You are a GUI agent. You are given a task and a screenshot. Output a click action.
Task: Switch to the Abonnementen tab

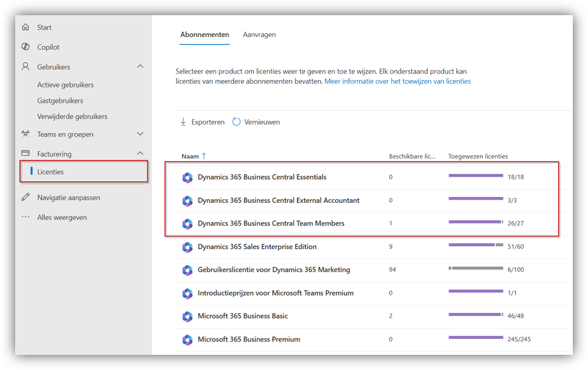click(204, 35)
